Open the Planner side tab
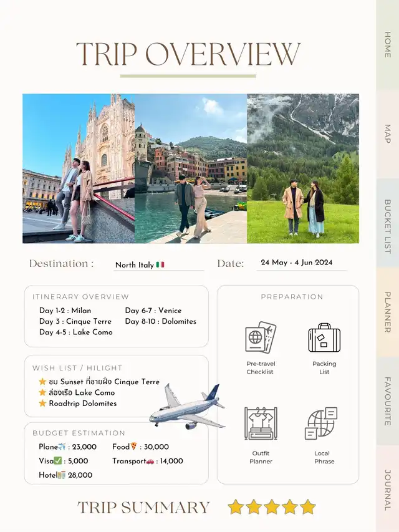The width and height of the screenshot is (399, 532). coord(387,312)
